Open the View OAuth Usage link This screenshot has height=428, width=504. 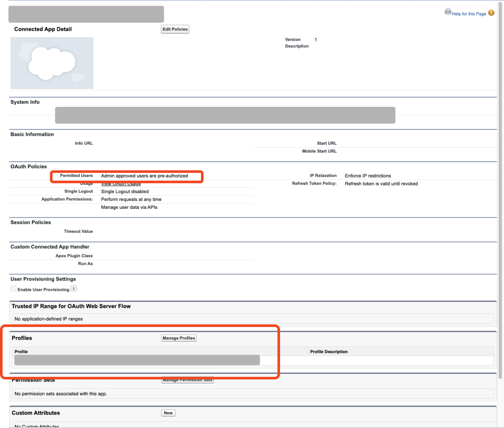click(121, 184)
